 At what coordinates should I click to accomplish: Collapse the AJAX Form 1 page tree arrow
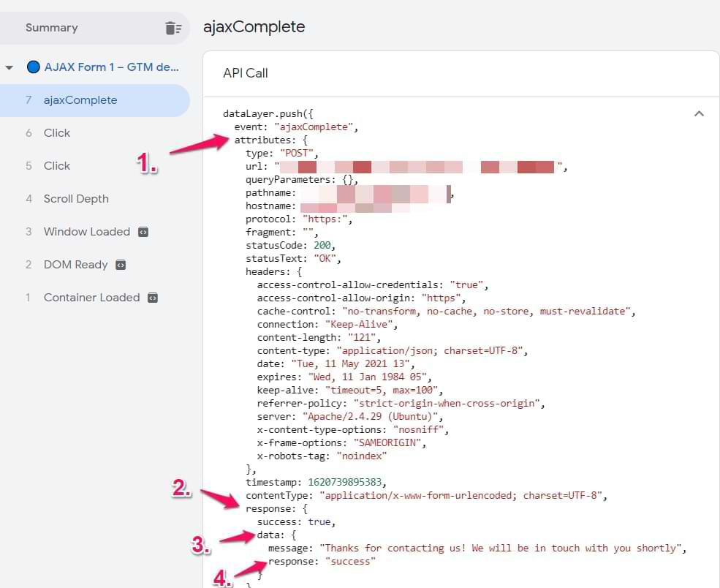tap(10, 67)
